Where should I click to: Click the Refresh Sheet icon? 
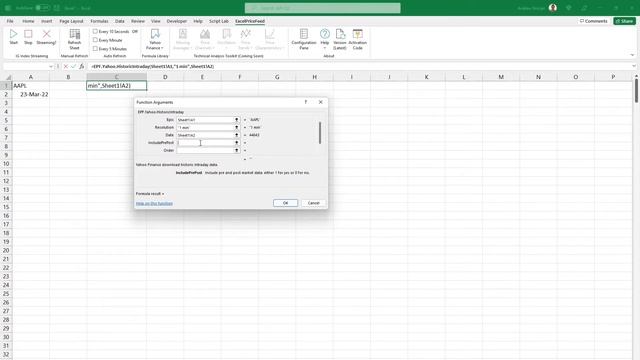74,39
